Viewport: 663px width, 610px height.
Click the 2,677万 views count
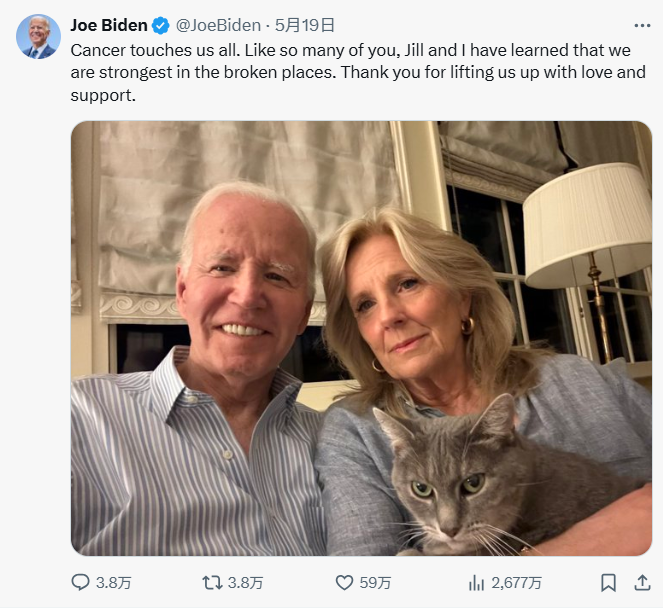click(519, 582)
